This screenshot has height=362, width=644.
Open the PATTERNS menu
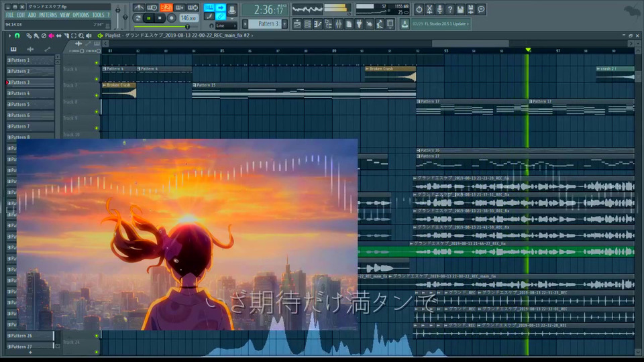coord(48,15)
